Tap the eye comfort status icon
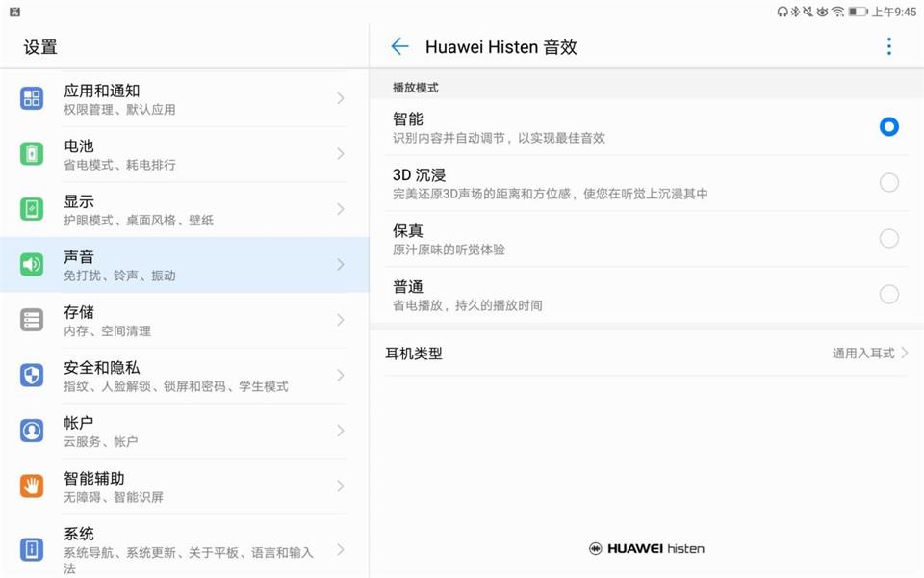 tap(822, 12)
